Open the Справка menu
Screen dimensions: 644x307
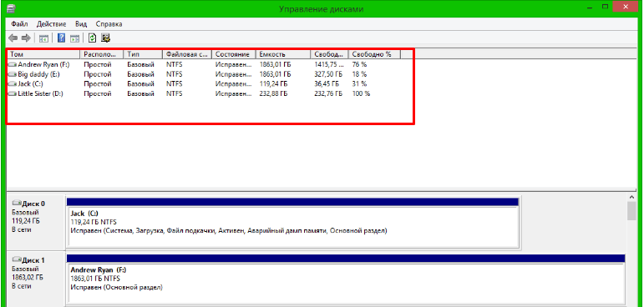click(109, 24)
